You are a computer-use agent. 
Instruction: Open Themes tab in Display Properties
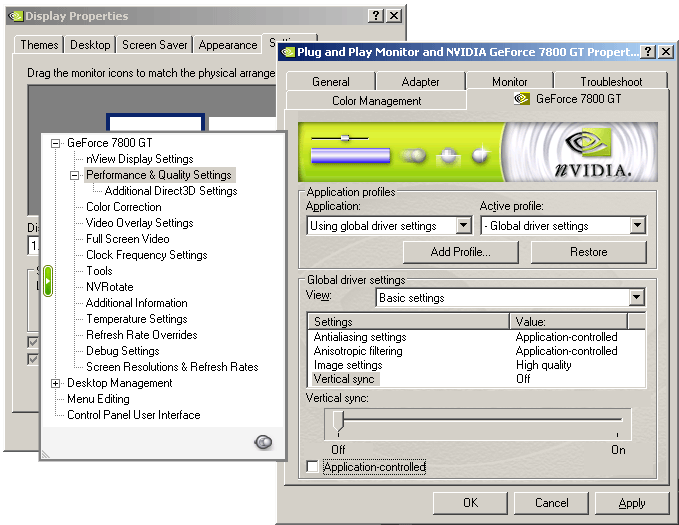[x=39, y=45]
